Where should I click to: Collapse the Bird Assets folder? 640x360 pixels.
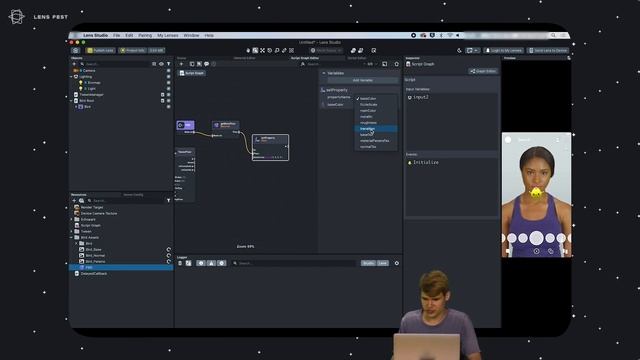pos(72,237)
